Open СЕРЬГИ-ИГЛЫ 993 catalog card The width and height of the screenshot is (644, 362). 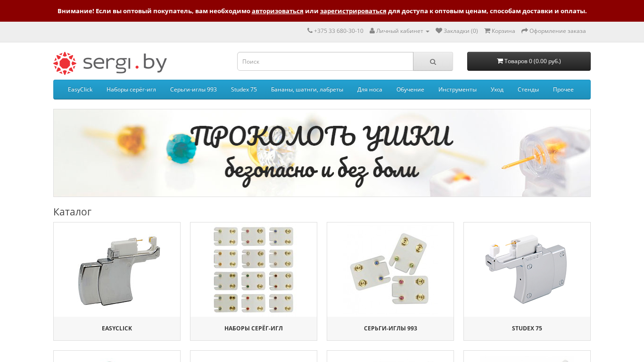(x=390, y=281)
